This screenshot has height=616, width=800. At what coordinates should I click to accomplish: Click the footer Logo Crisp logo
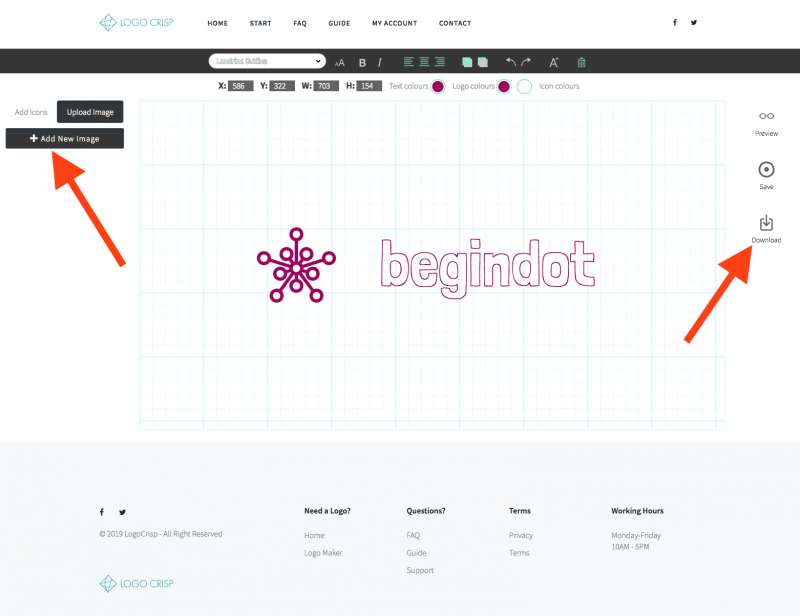(136, 583)
